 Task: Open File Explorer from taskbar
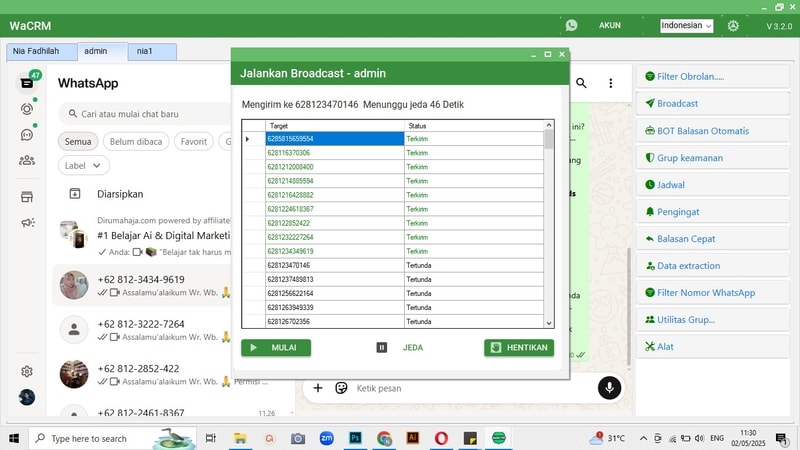[x=240, y=438]
